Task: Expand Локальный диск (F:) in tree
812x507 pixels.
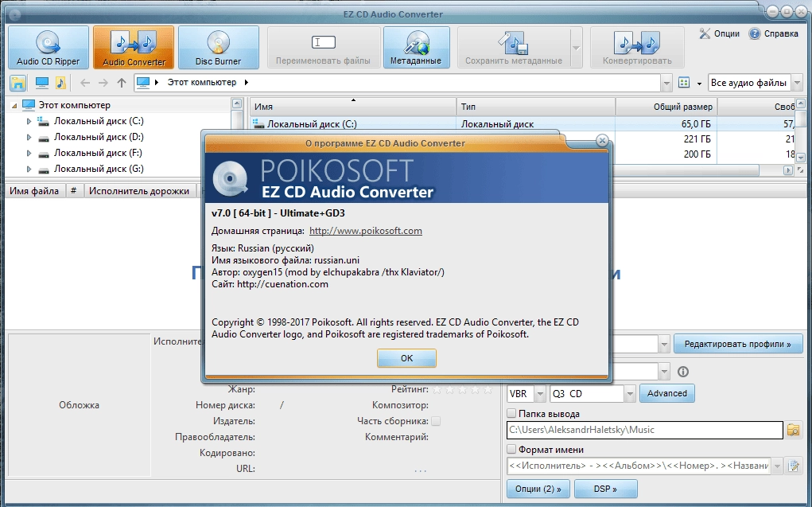Action: 29,154
